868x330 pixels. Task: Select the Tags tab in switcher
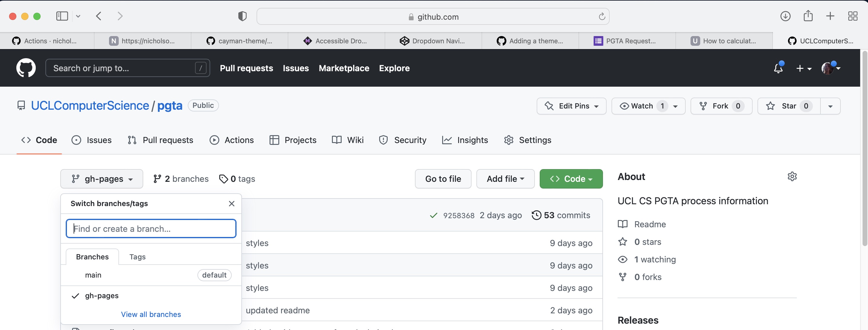point(137,256)
